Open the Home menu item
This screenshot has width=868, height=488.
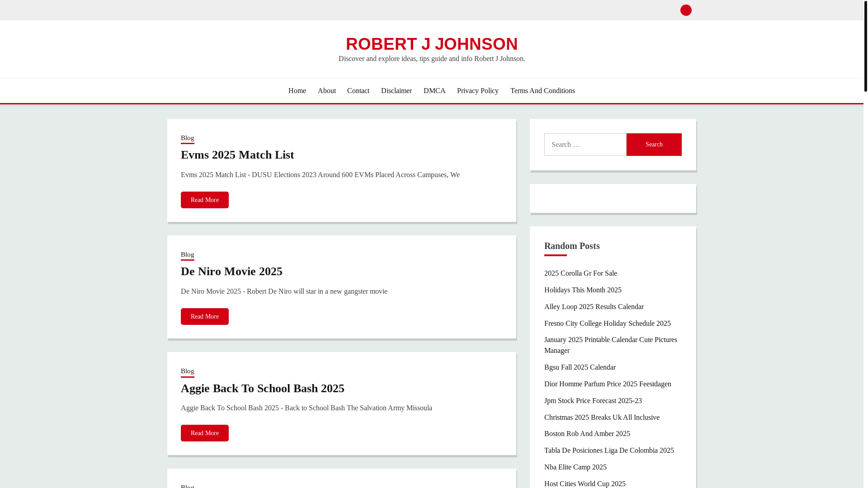[x=297, y=91]
